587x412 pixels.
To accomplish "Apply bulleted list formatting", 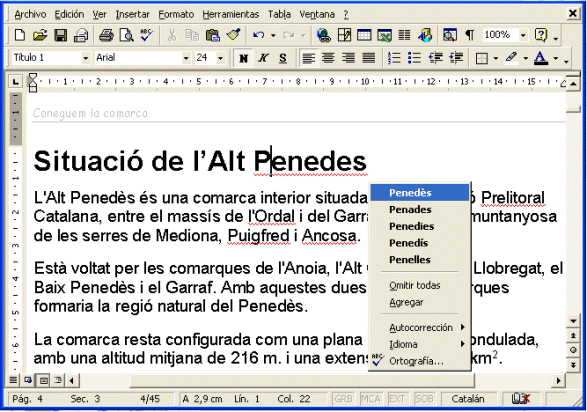I will pyautogui.click(x=414, y=58).
